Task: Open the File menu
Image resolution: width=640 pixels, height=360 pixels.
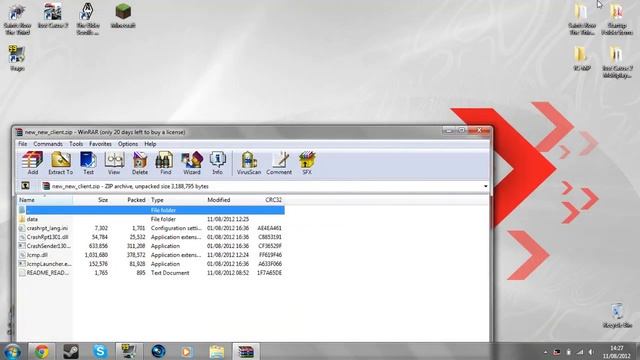Action: (x=22, y=144)
